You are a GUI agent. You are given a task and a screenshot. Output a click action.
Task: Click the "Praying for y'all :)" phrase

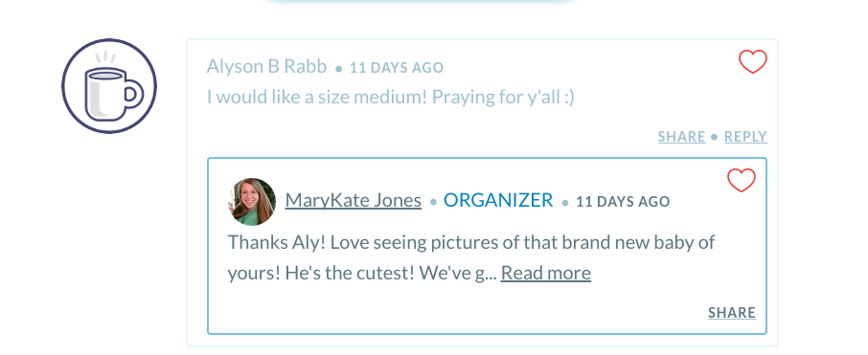pos(503,97)
